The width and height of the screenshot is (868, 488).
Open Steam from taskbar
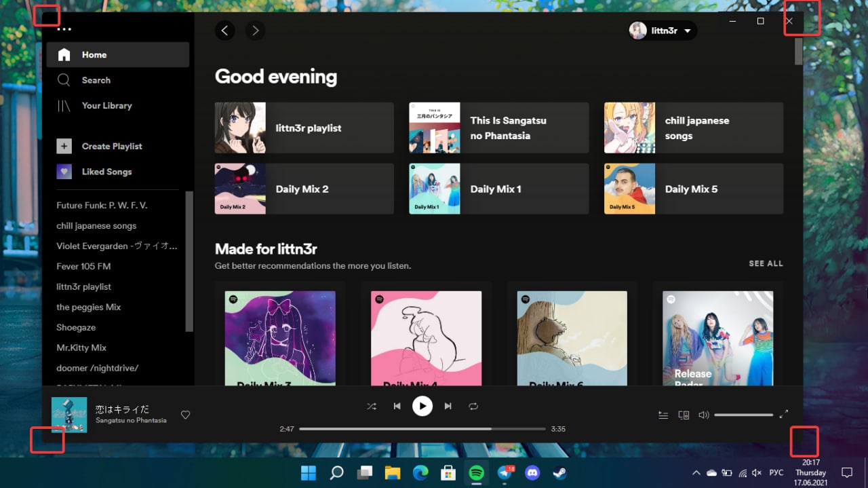coord(560,472)
